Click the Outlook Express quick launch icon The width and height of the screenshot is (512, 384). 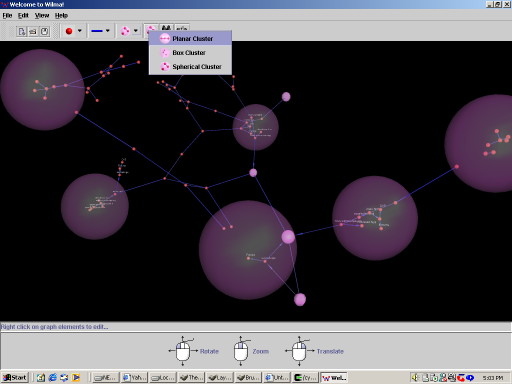64,377
